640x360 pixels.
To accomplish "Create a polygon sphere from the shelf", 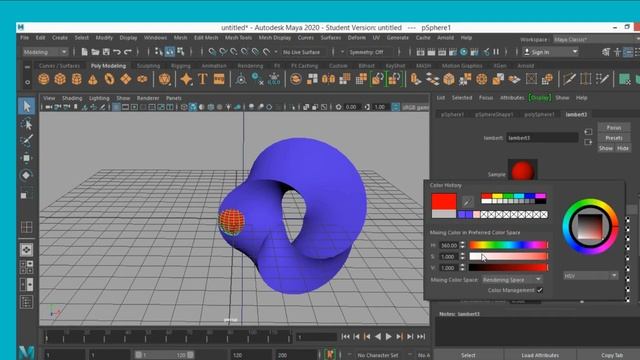I will 44,79.
